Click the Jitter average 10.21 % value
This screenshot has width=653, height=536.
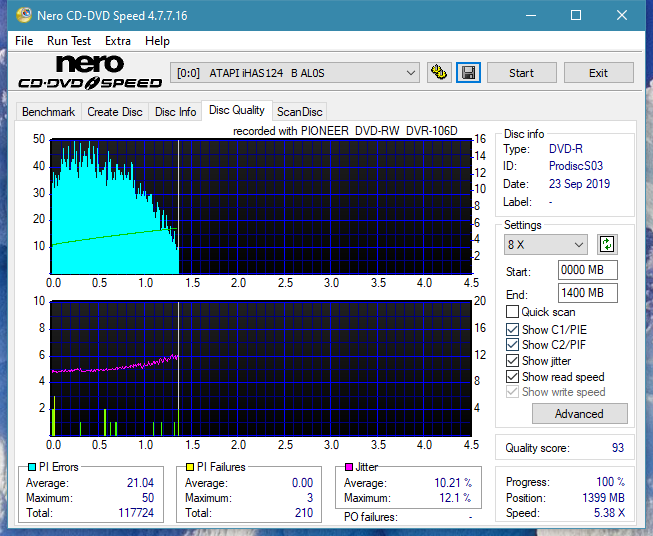pyautogui.click(x=453, y=483)
